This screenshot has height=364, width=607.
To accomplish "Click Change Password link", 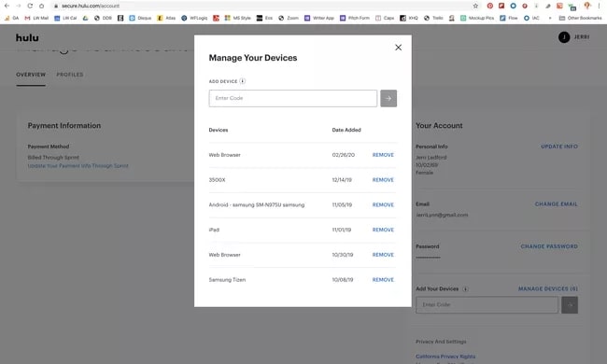I will pyautogui.click(x=549, y=246).
